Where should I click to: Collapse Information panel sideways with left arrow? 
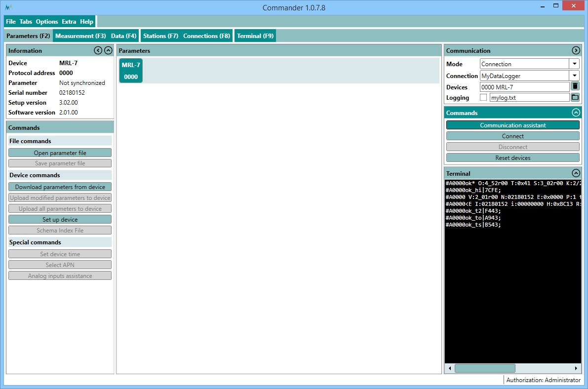click(x=98, y=50)
